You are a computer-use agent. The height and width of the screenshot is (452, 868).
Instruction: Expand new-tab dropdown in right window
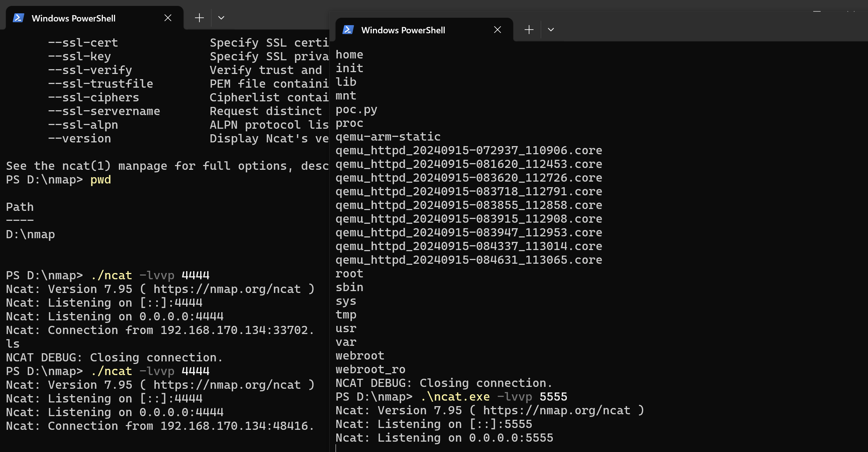click(551, 30)
